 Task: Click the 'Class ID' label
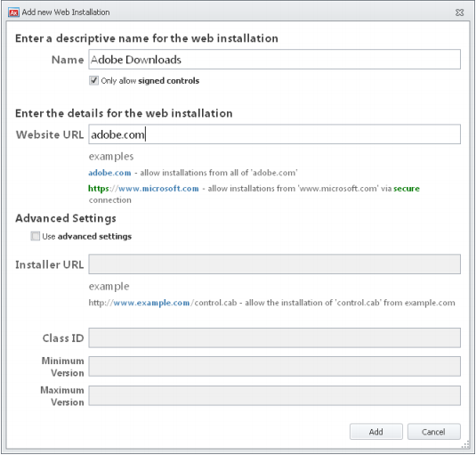(63, 338)
